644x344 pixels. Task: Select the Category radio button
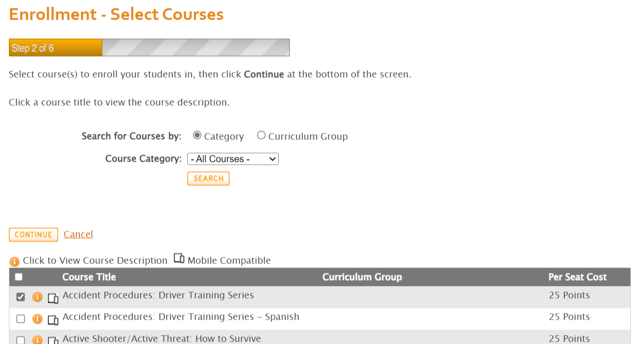[197, 136]
